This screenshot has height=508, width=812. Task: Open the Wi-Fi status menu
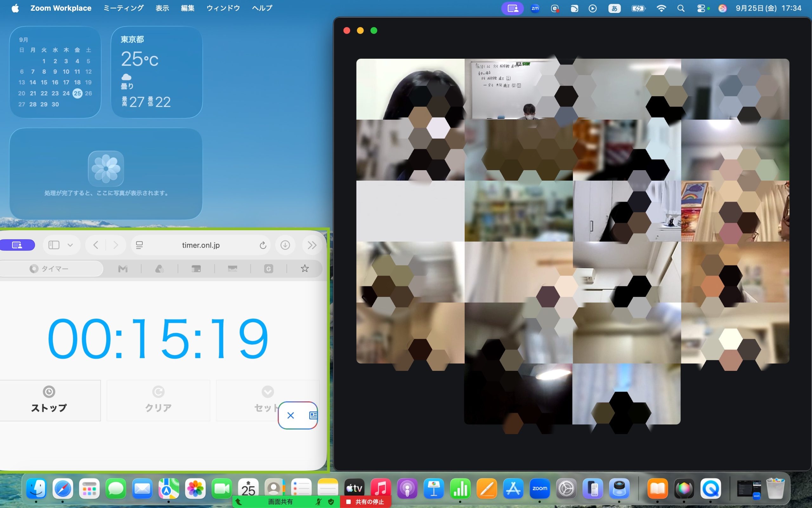coord(661,8)
